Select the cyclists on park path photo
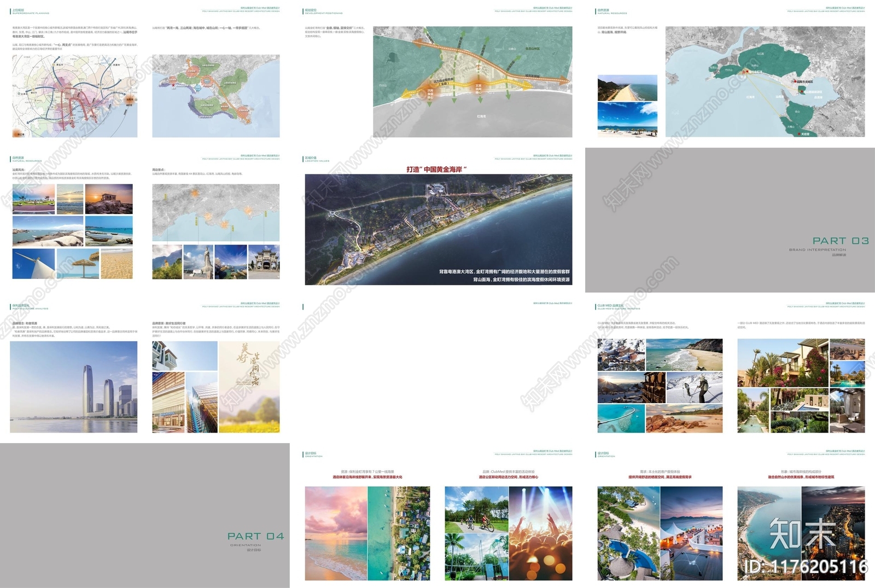The height and width of the screenshot is (588, 875). pyautogui.click(x=476, y=510)
